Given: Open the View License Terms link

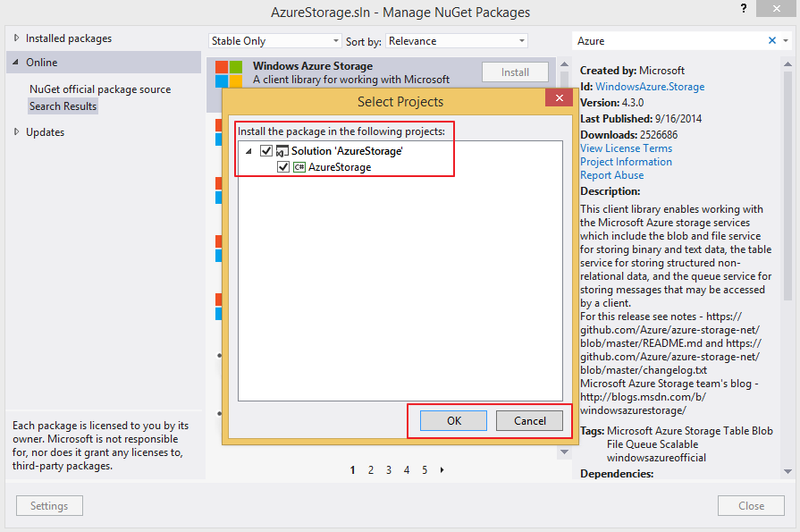Looking at the screenshot, I should coord(626,148).
